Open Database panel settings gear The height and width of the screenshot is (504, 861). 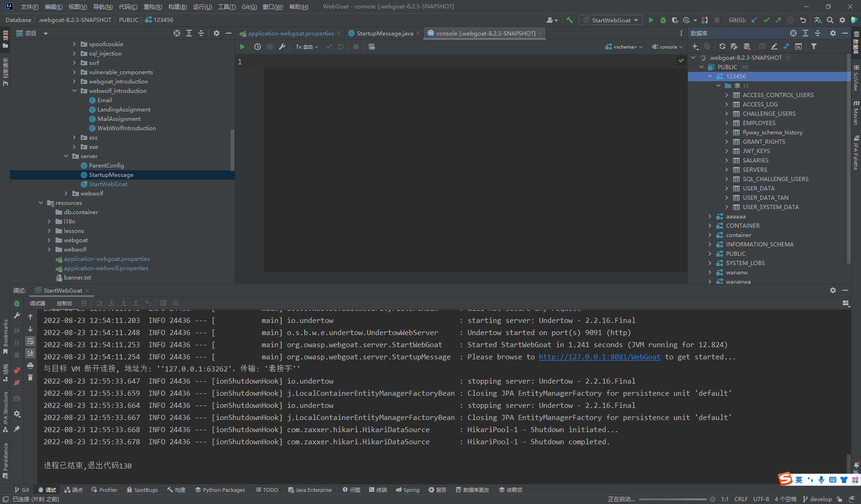833,33
